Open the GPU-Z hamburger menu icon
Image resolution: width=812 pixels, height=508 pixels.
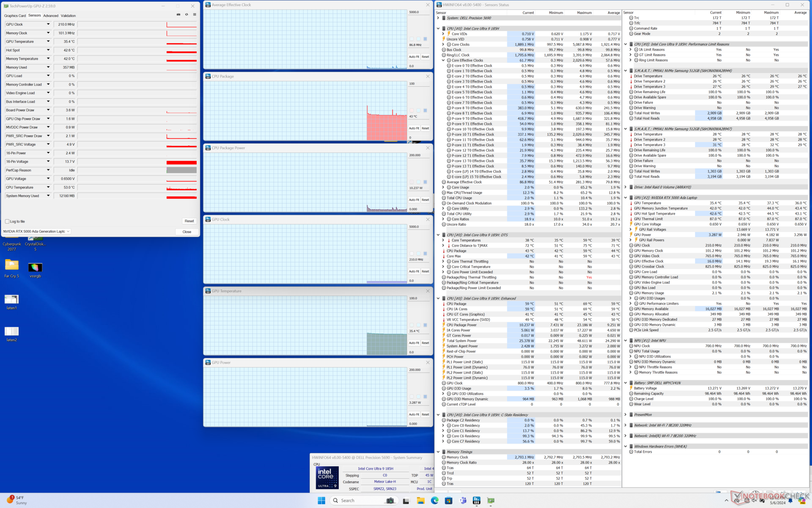click(x=195, y=14)
